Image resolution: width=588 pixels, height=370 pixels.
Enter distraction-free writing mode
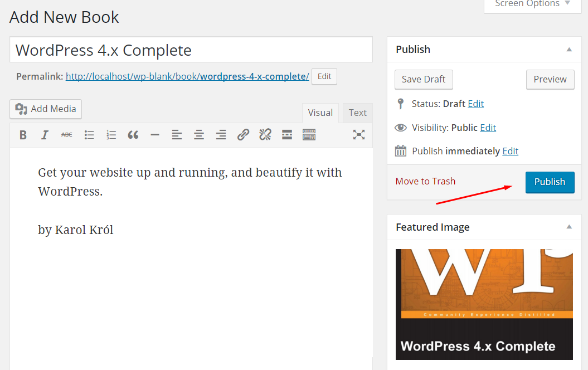pyautogui.click(x=359, y=135)
